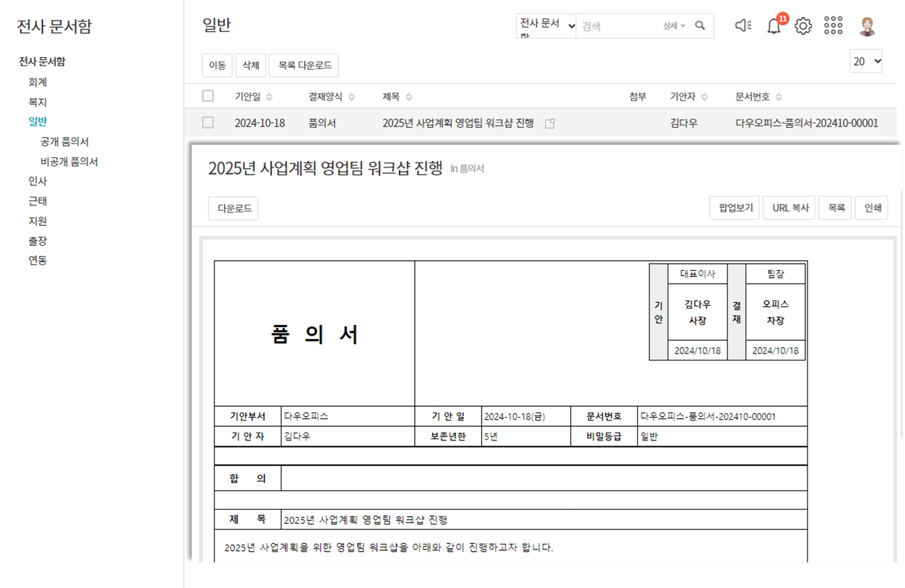Open the notifications bell icon
Image resolution: width=905 pixels, height=588 pixels.
[774, 26]
